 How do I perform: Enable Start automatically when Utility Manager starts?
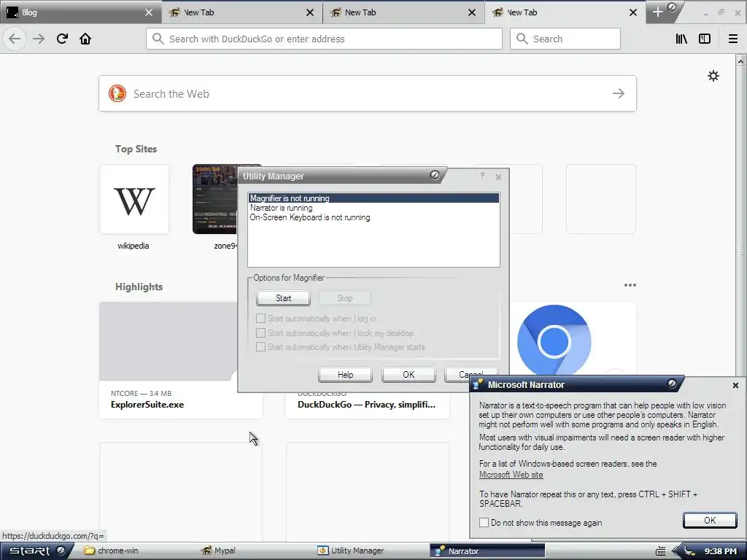point(260,346)
